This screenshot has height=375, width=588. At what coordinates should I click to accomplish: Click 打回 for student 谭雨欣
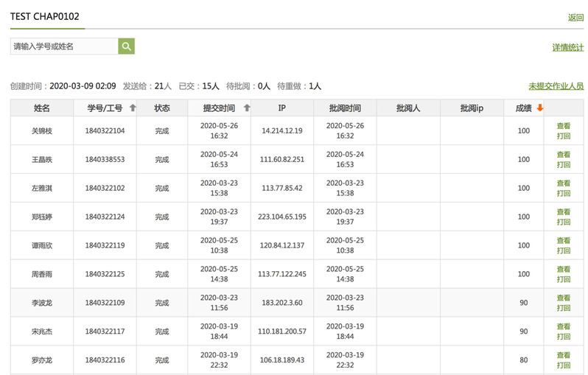point(563,251)
